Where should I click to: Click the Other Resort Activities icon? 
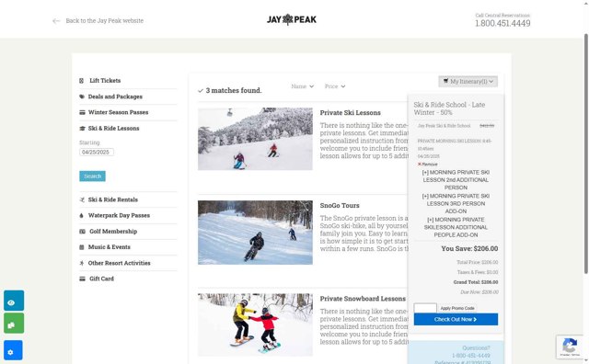pos(82,263)
